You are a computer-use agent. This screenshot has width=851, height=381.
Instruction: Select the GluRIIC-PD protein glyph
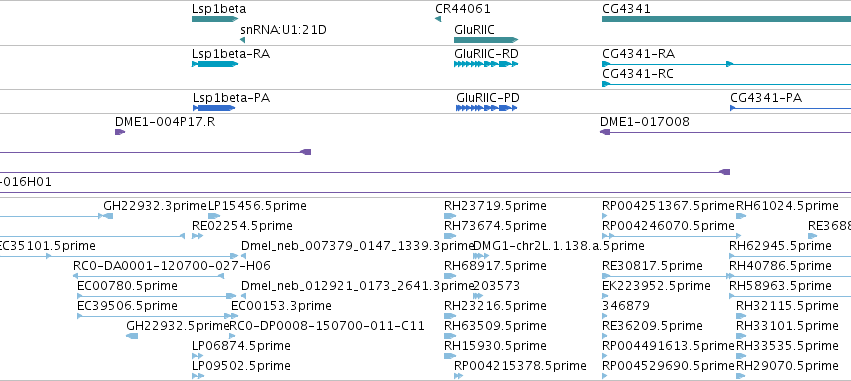(x=487, y=107)
